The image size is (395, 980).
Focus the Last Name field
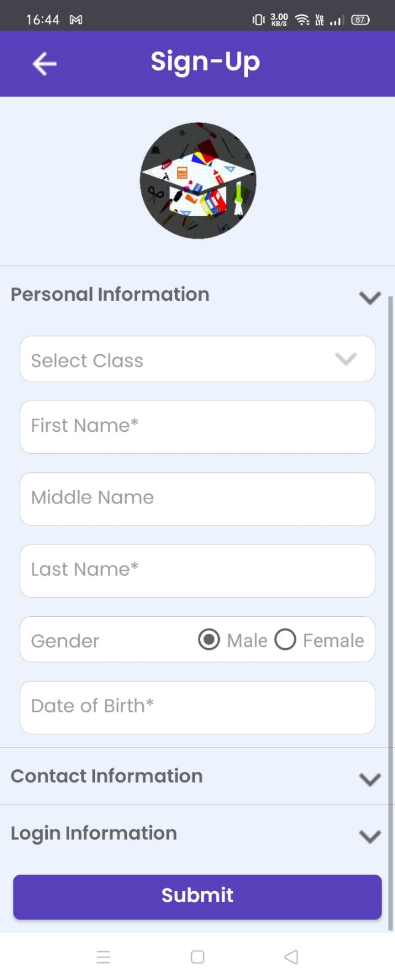pyautogui.click(x=197, y=571)
